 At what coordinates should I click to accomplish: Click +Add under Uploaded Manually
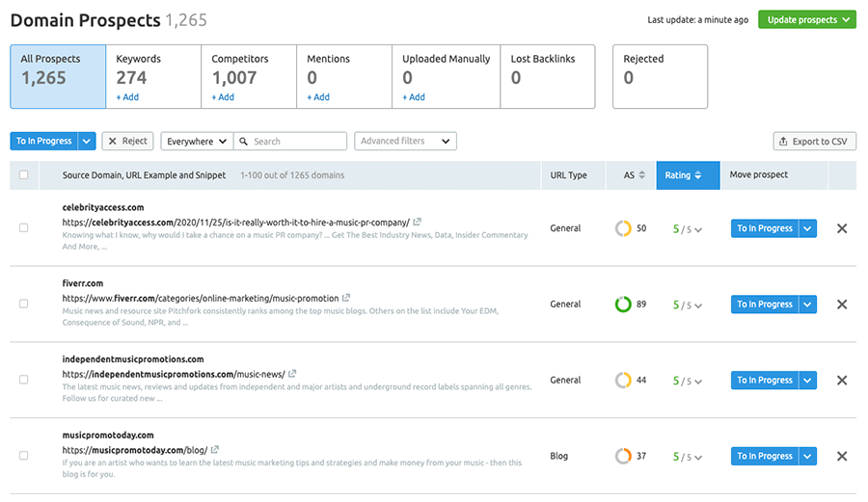click(414, 96)
